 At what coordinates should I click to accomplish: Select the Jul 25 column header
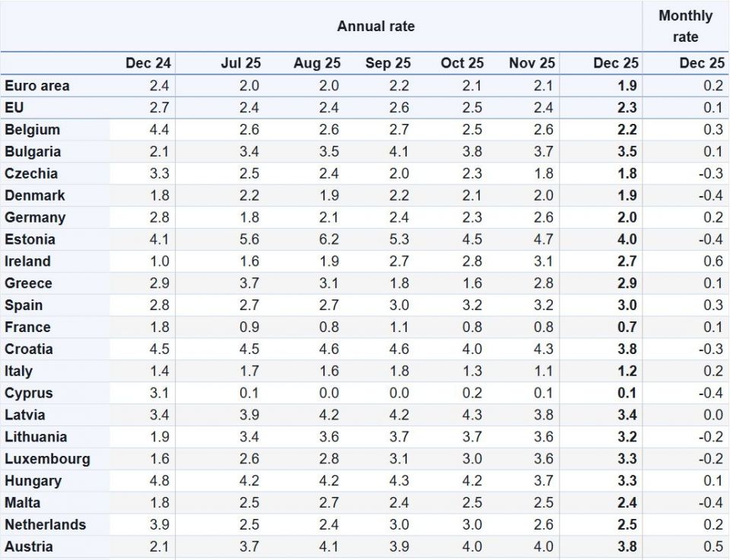point(240,64)
